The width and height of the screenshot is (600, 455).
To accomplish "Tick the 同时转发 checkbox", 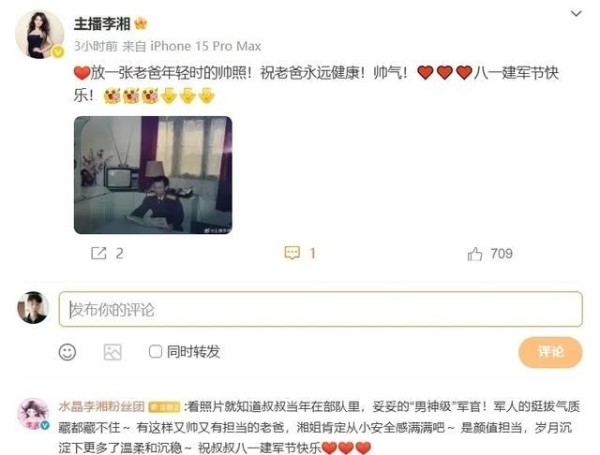I will [x=155, y=351].
